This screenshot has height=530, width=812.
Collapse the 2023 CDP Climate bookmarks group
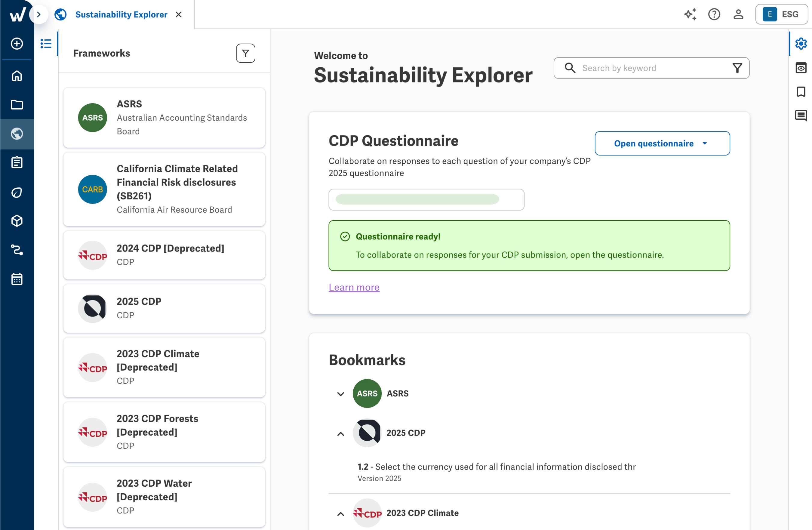click(x=340, y=514)
